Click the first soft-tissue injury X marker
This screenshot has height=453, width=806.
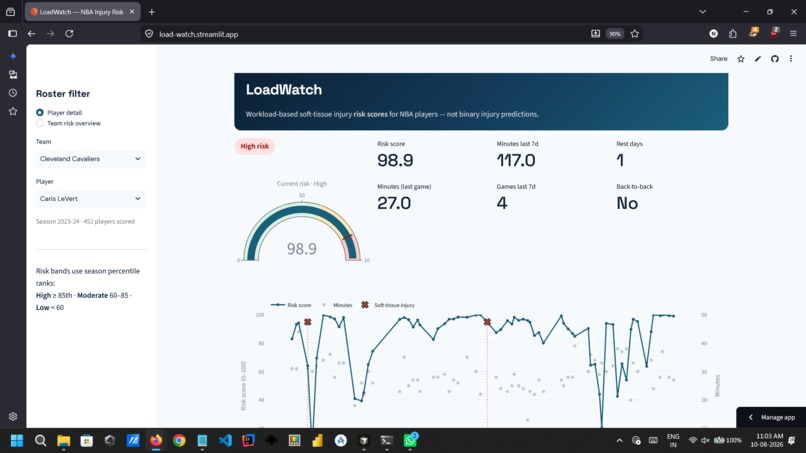307,322
